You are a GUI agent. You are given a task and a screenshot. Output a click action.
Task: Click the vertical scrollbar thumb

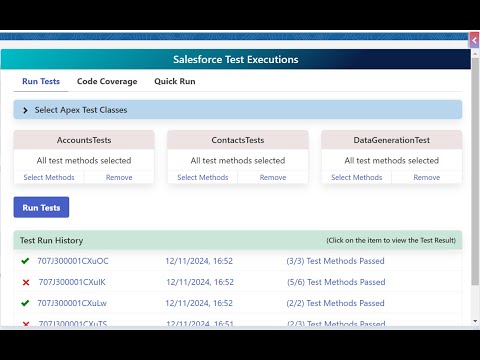475,171
